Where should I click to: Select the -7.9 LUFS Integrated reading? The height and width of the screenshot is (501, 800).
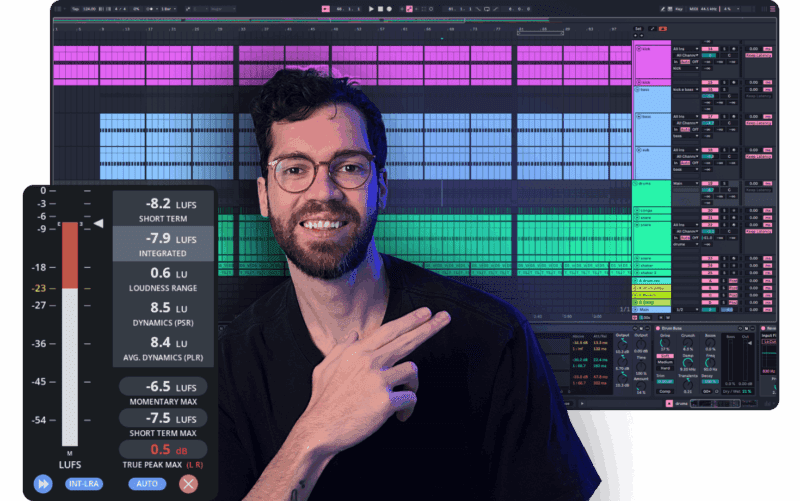click(x=163, y=244)
